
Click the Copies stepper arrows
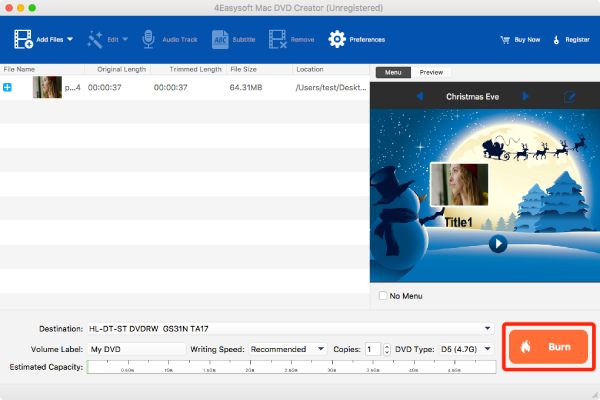coord(386,349)
